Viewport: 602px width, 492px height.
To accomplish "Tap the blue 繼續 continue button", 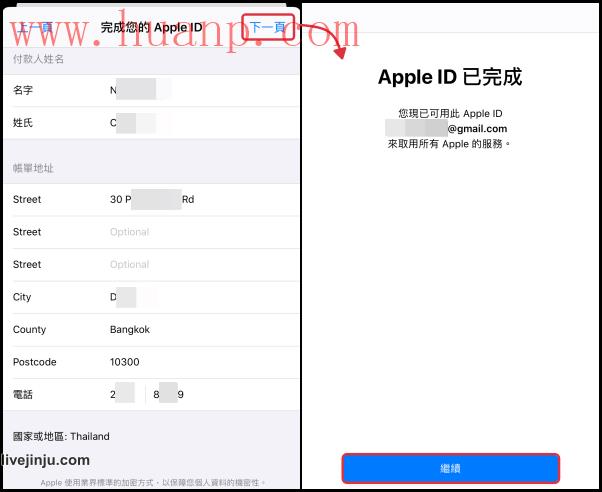I will coord(450,468).
